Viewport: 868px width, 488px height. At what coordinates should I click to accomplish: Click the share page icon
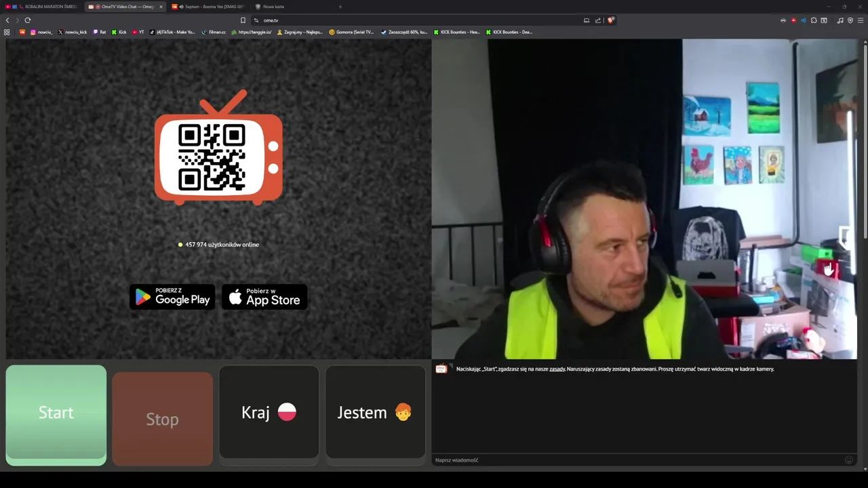click(x=598, y=20)
